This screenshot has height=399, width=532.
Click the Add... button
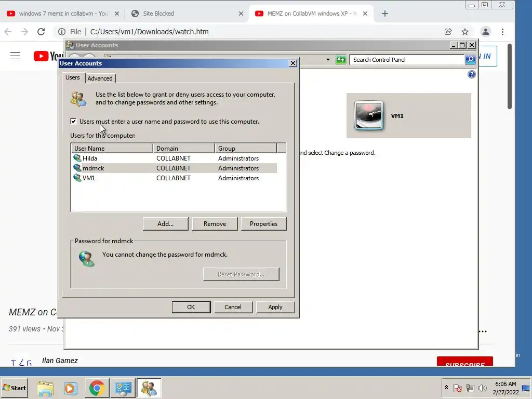tap(166, 224)
